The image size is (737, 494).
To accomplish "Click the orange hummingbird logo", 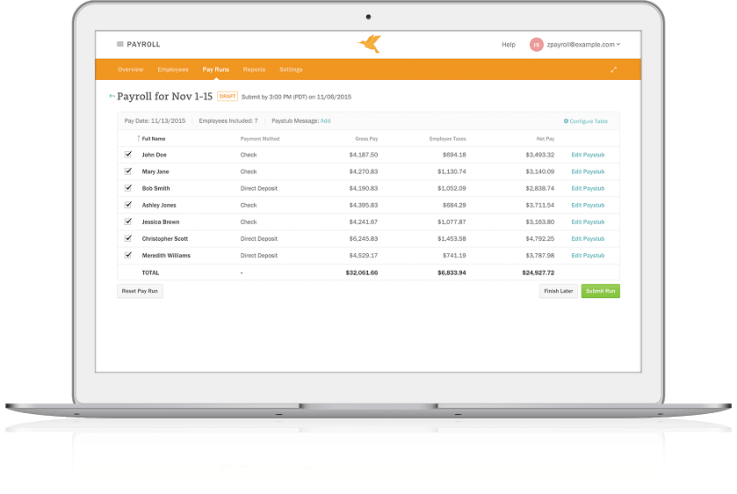I will [369, 44].
